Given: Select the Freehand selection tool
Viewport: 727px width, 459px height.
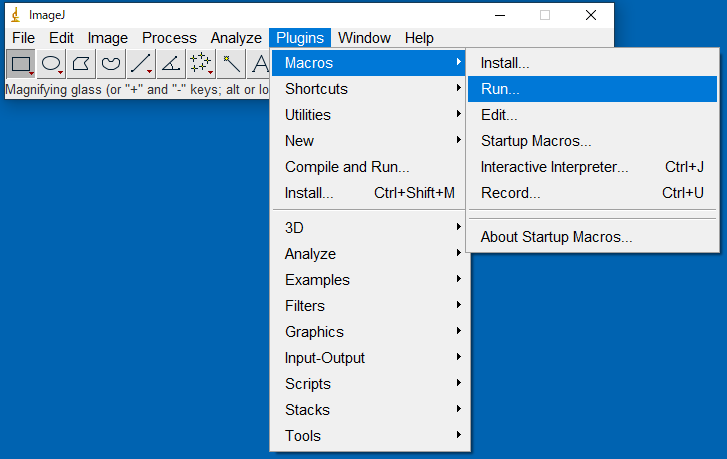Looking at the screenshot, I should [111, 64].
